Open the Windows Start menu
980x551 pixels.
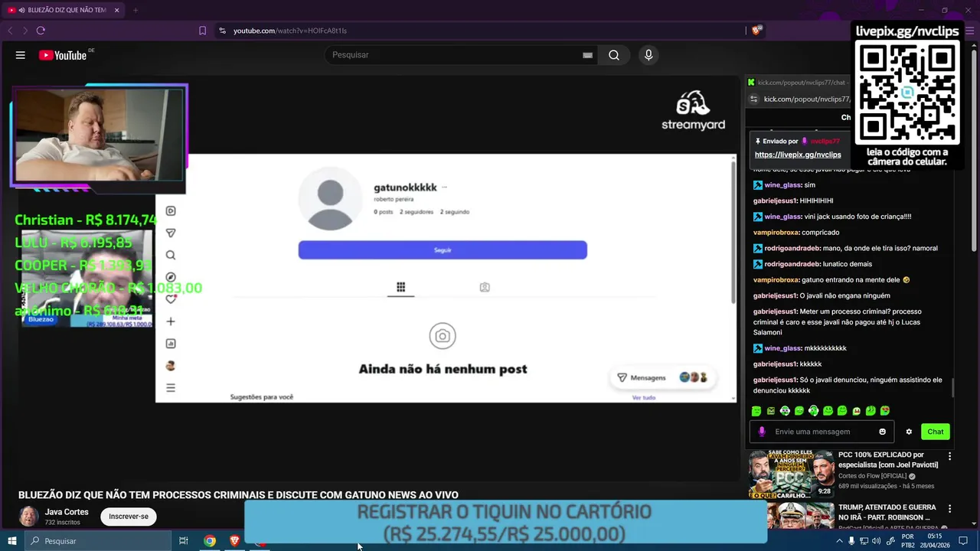pyautogui.click(x=11, y=541)
